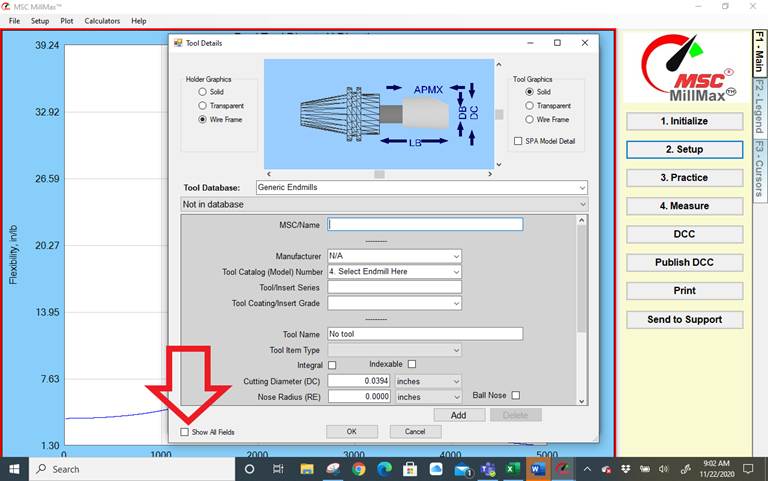Open Cortana from the taskbar
The image size is (768, 481).
[x=249, y=469]
